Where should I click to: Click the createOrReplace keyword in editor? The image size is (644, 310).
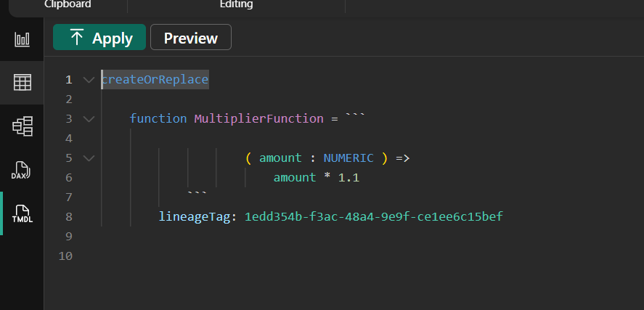155,79
